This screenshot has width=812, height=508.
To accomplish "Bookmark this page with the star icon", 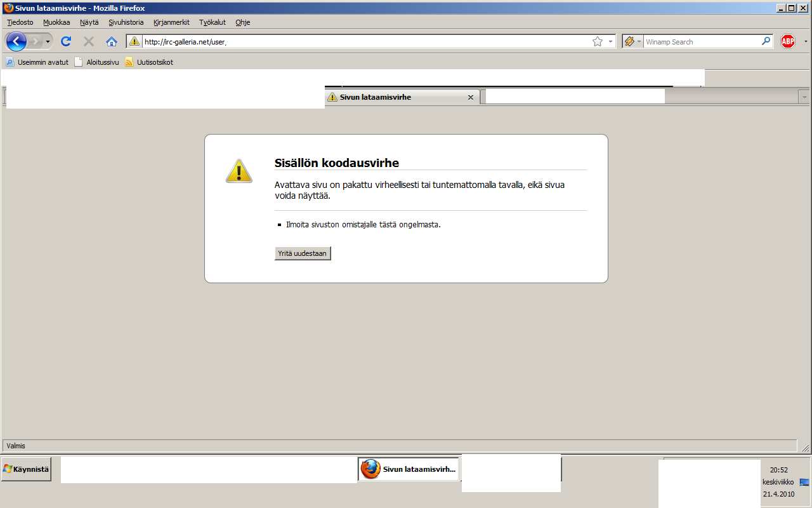I will (x=598, y=41).
